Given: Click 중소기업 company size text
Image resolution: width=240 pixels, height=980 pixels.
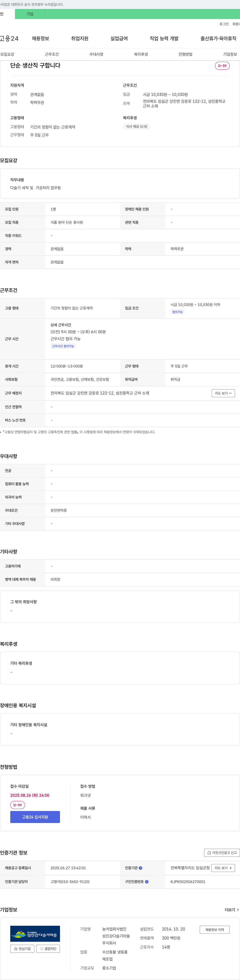Looking at the screenshot, I should pyautogui.click(x=109, y=968).
